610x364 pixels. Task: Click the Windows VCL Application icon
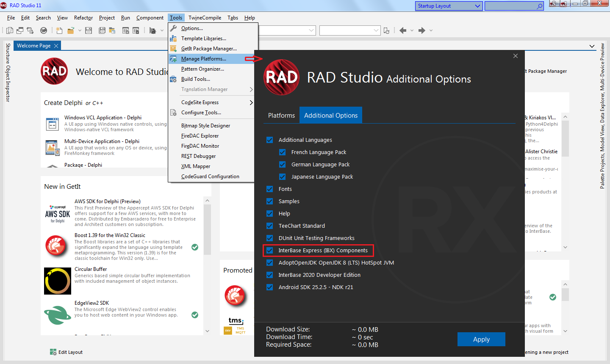tap(52, 124)
